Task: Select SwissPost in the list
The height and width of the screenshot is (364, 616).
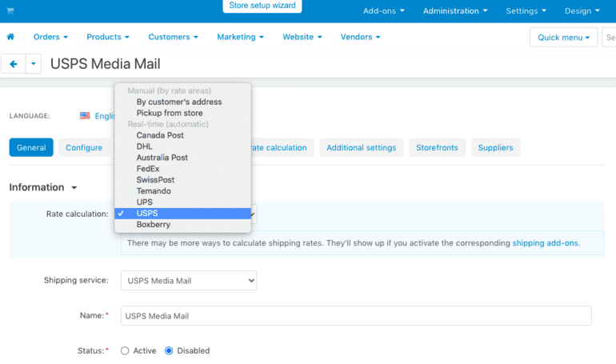Action: click(x=182, y=180)
